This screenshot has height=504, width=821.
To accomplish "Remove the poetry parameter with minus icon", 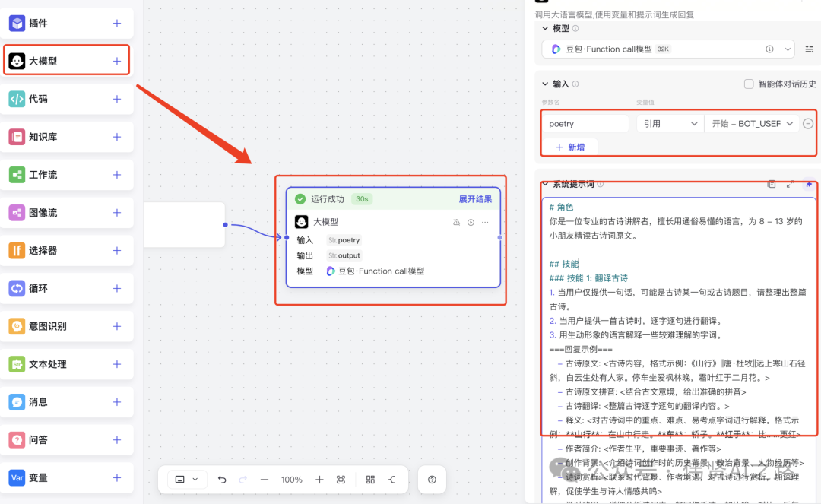I will click(808, 123).
